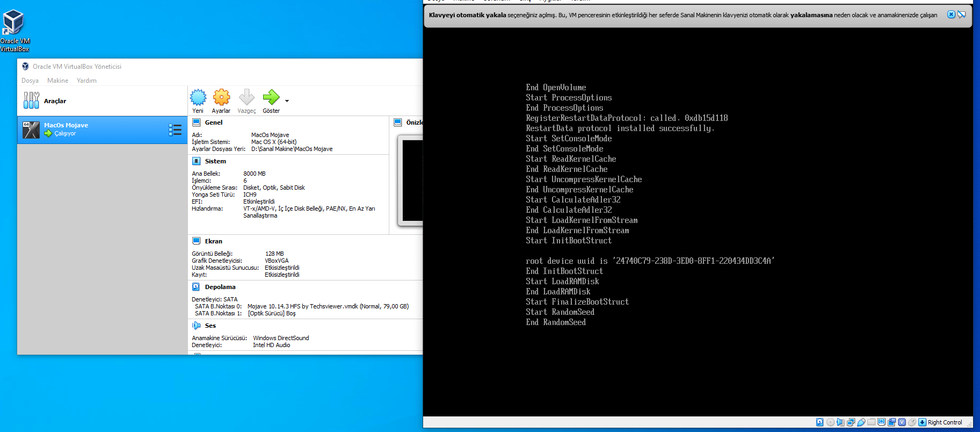Click the 'D:\Sanal Makine\MacOs Mojave' settings path

pos(292,149)
